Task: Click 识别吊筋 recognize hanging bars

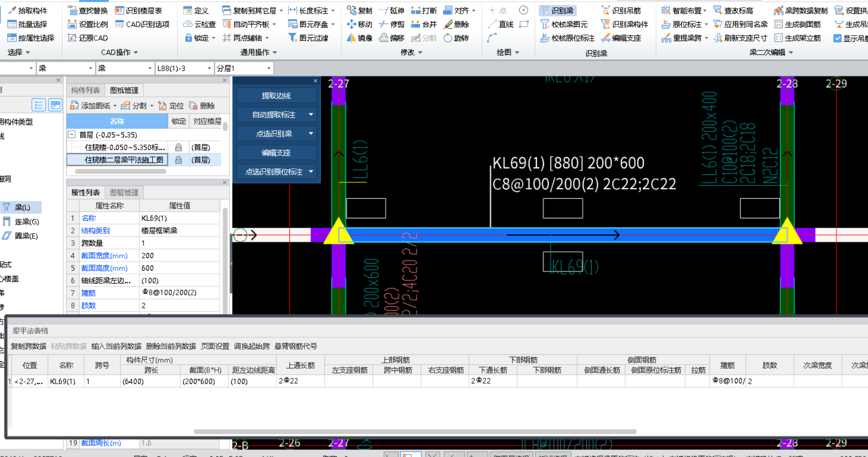Action: 621,10
